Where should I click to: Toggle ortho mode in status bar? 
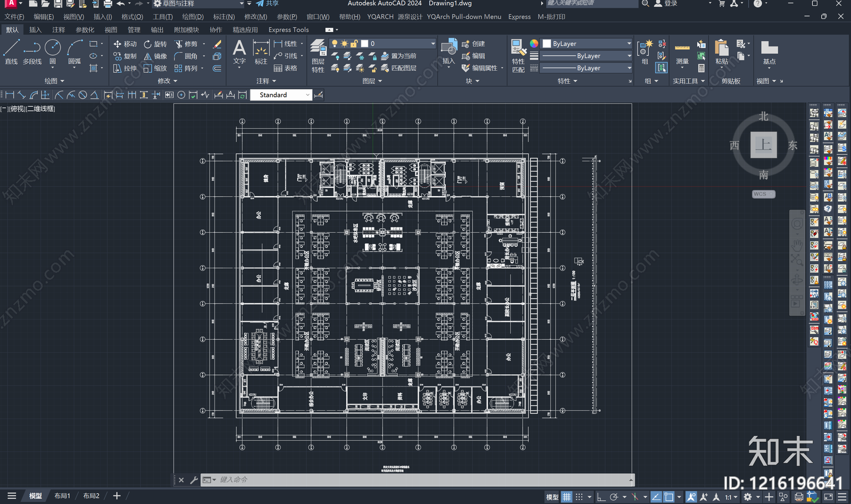coord(601,497)
